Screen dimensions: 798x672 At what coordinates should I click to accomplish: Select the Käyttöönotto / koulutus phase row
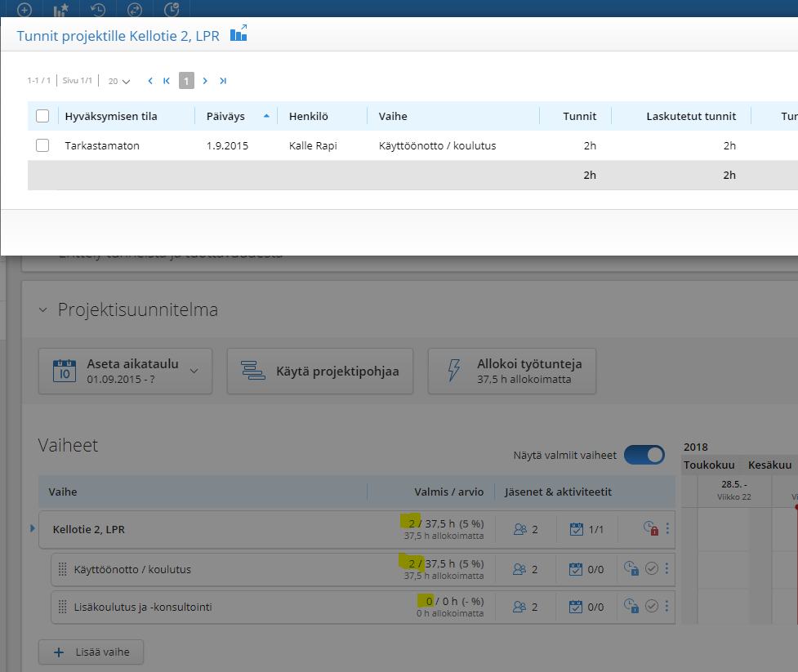point(363,569)
